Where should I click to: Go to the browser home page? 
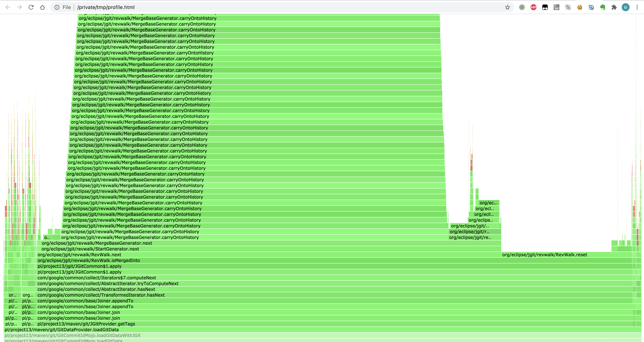(x=43, y=7)
